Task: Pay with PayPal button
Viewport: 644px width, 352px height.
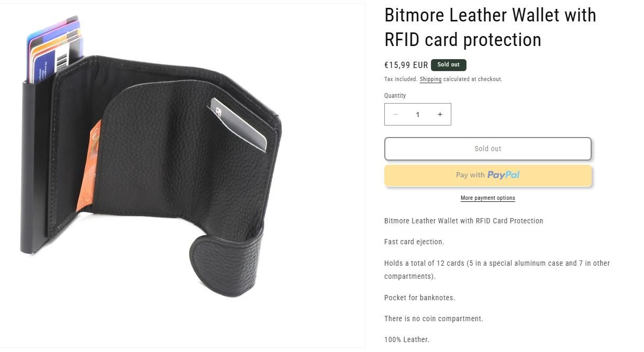Action: 488,175
